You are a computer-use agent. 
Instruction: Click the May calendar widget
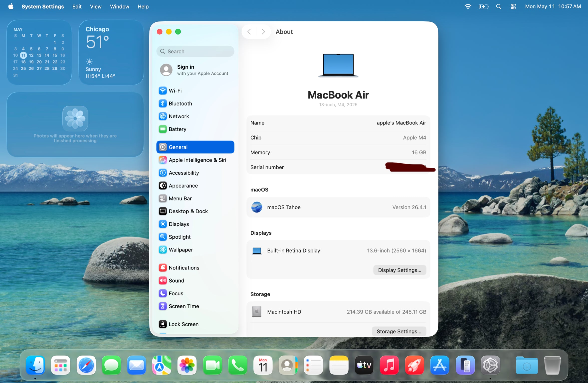(39, 52)
